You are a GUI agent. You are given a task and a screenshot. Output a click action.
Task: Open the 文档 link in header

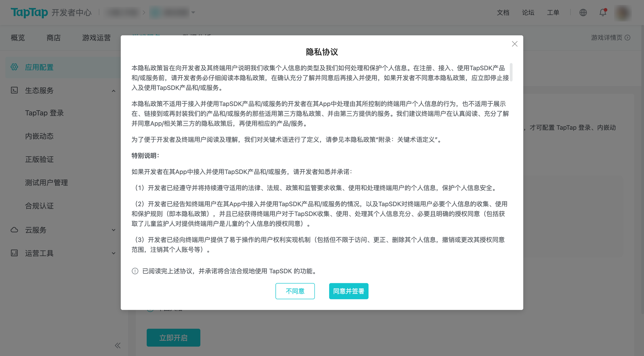coord(503,13)
